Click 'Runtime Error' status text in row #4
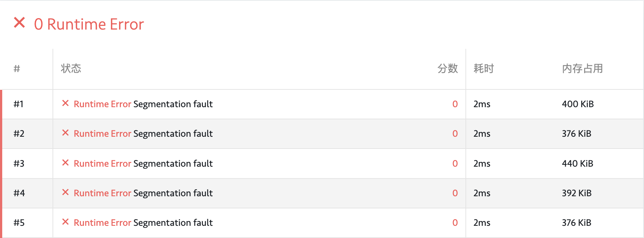Image resolution: width=644 pixels, height=238 pixels. point(102,193)
